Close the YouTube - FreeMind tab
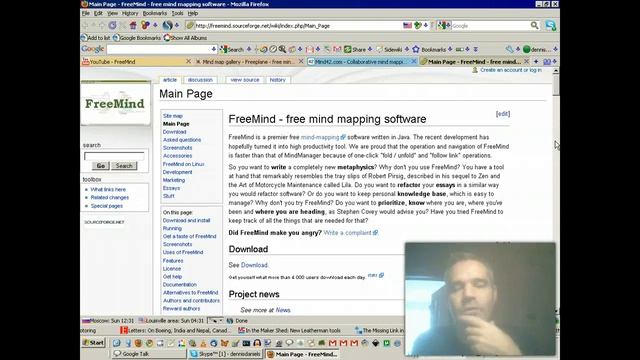Viewport: 640px width, 360px height. point(188,62)
